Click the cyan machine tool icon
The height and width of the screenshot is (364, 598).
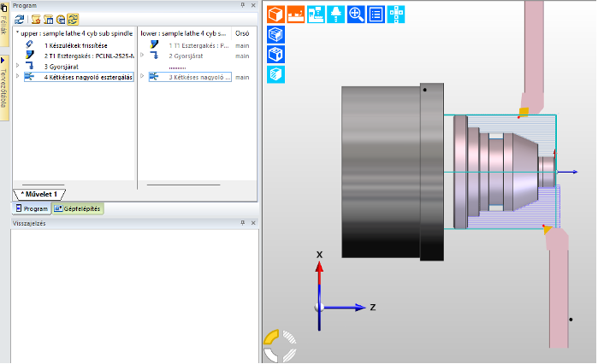(316, 15)
